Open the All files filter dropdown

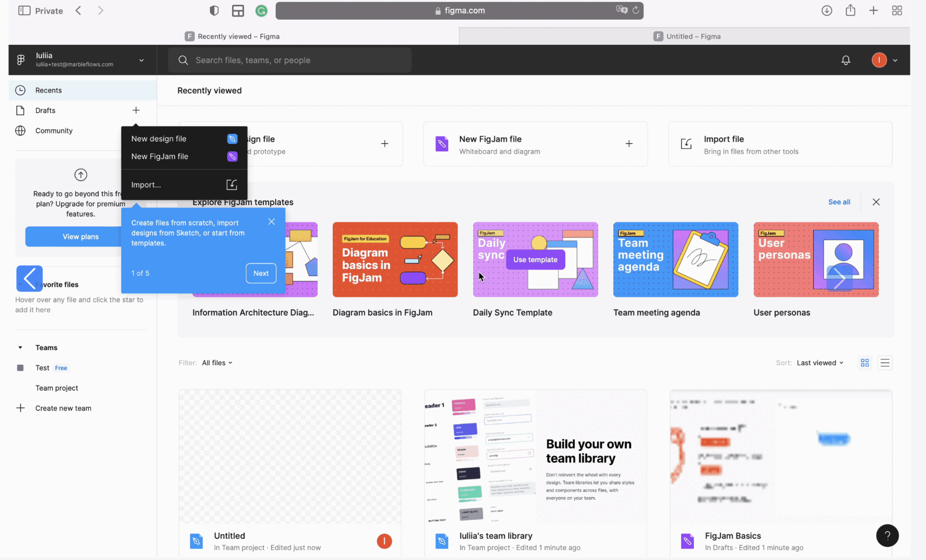coord(217,362)
